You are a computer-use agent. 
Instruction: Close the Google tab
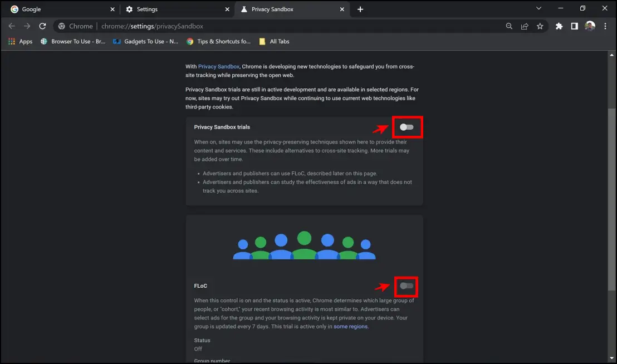point(112,9)
